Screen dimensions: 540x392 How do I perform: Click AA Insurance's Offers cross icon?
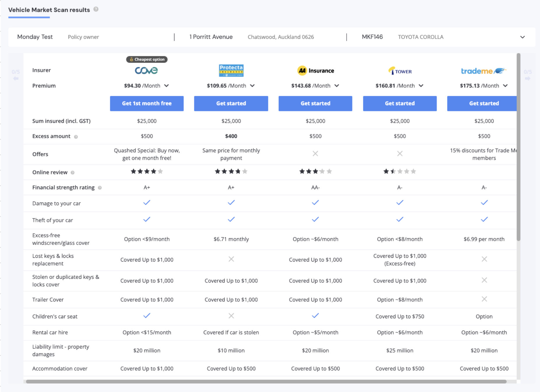[315, 153]
